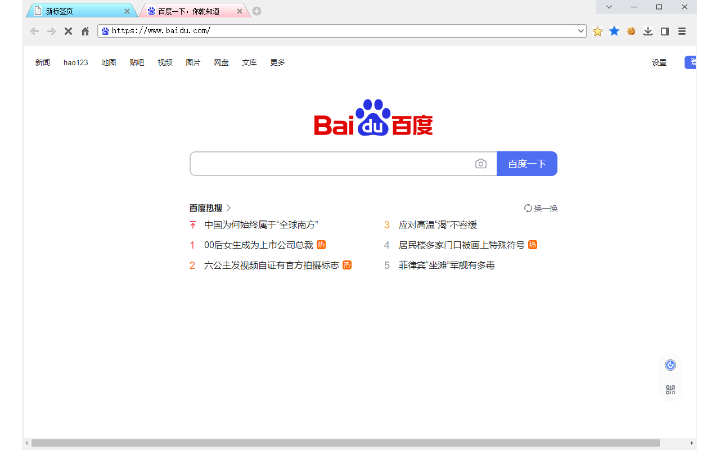The image size is (720, 450).
Task: Open the 设置 settings link
Action: pos(659,62)
